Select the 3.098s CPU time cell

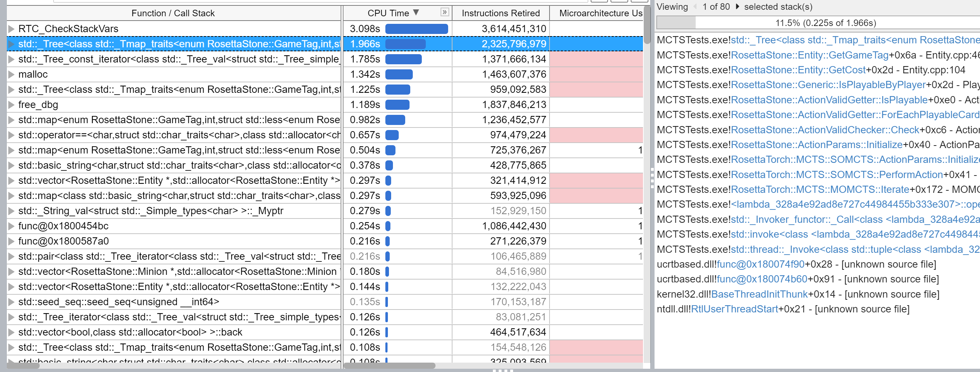(397, 29)
